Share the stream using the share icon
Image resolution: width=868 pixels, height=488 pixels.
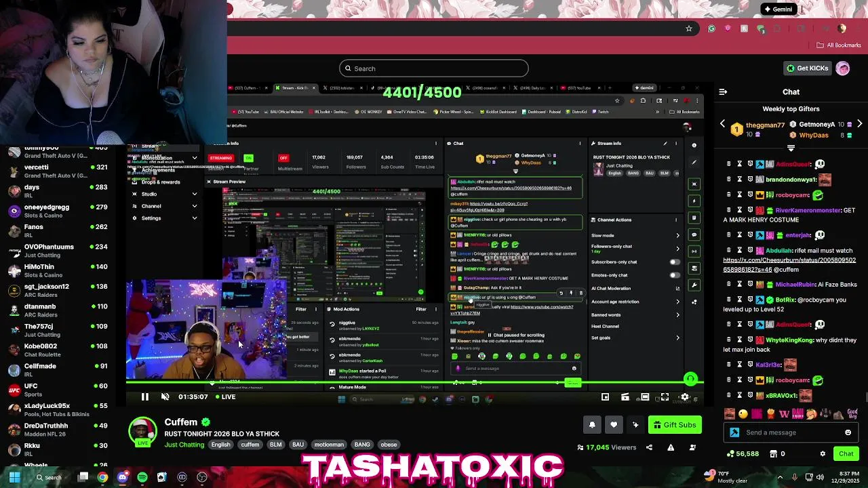tap(649, 447)
